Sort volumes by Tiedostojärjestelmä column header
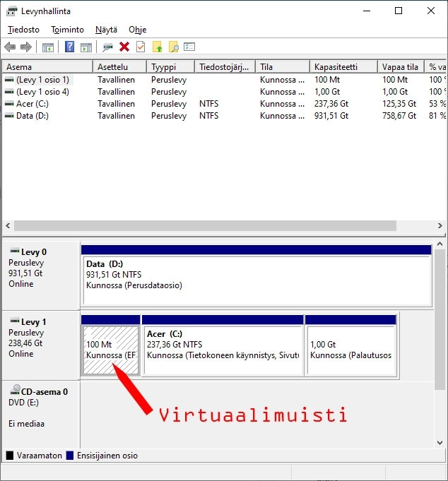 coord(224,67)
